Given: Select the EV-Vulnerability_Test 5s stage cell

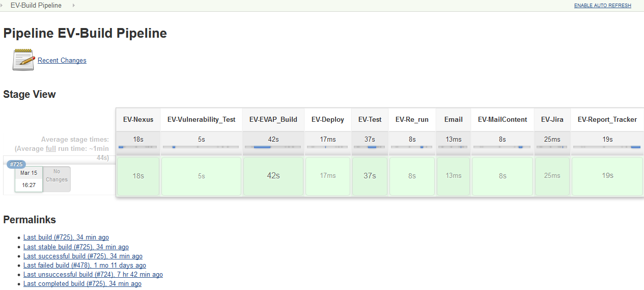Looking at the screenshot, I should pyautogui.click(x=201, y=176).
